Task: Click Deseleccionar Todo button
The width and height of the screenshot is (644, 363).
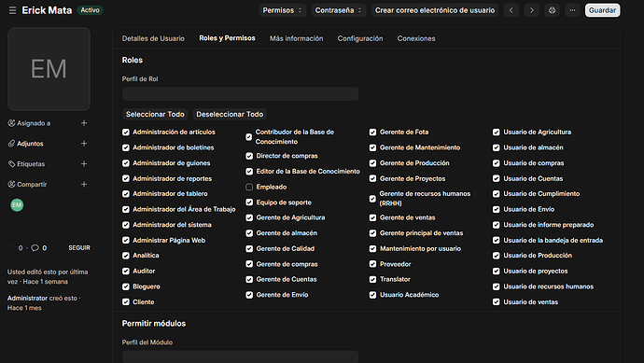Action: [230, 114]
